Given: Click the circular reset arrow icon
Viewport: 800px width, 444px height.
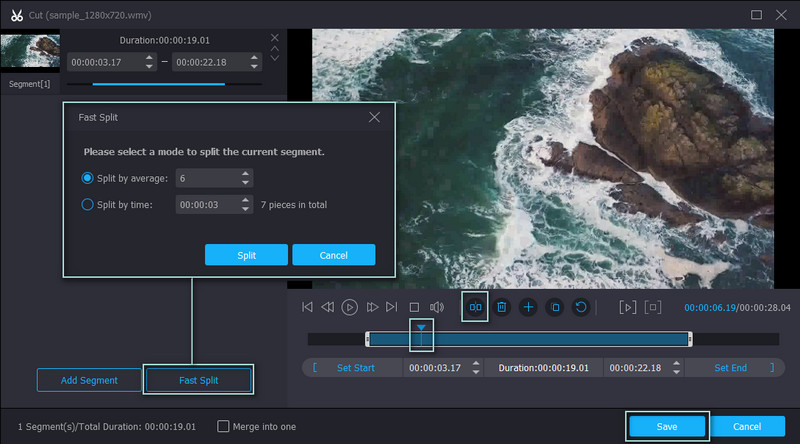Looking at the screenshot, I should click(x=581, y=307).
